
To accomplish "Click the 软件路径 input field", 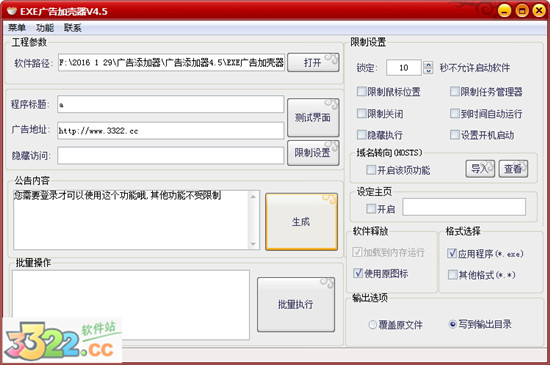I will point(172,62).
